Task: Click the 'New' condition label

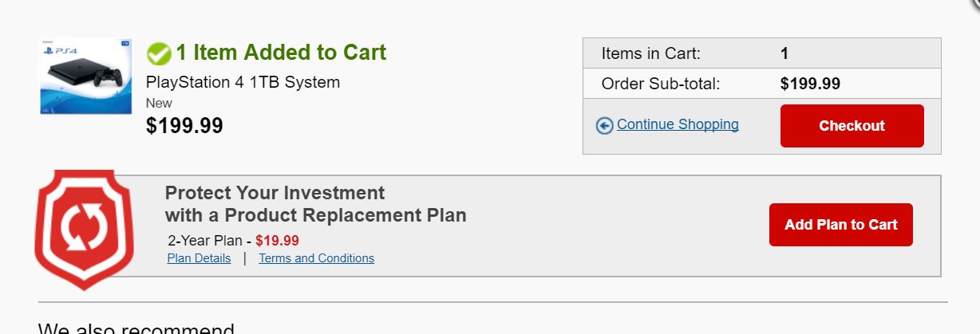Action: click(159, 103)
